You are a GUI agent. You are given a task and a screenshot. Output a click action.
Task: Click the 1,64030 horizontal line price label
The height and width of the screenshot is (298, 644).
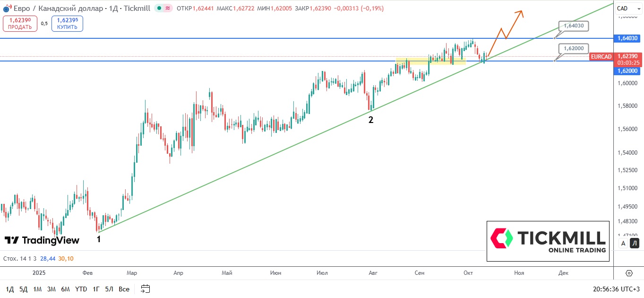coord(573,26)
